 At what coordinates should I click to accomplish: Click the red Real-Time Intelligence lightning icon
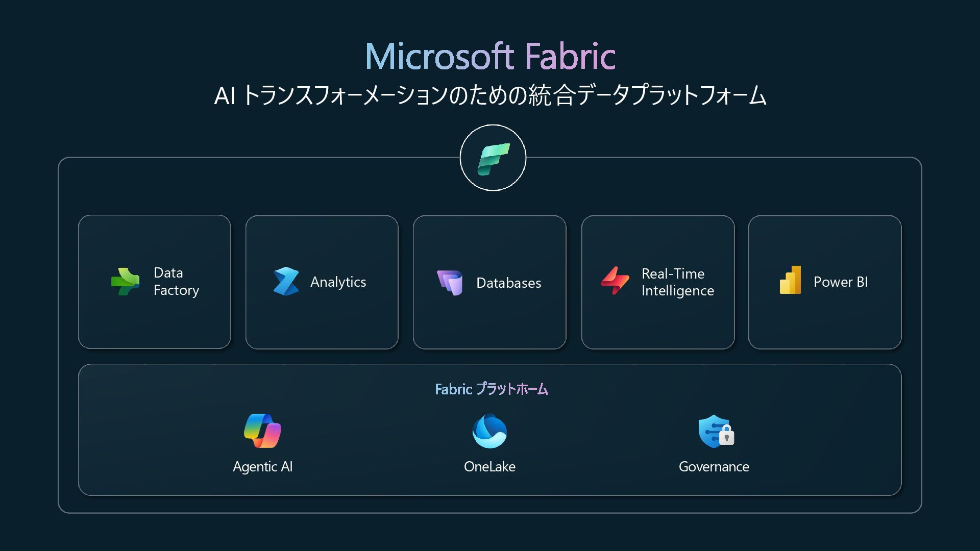pos(615,281)
